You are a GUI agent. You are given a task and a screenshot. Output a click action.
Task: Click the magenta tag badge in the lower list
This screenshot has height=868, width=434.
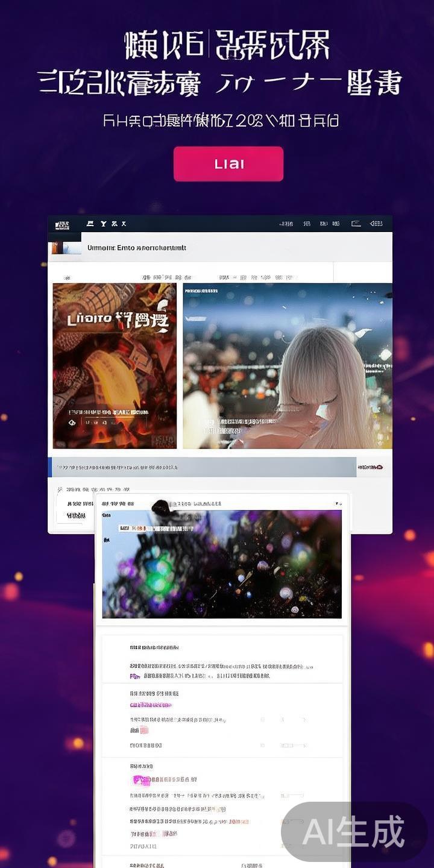[141, 780]
